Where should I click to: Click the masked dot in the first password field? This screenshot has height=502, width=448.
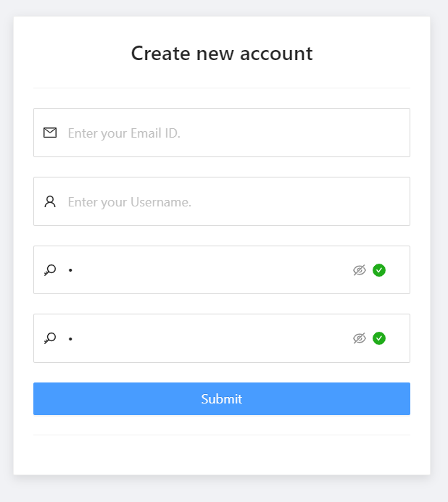coord(70,270)
